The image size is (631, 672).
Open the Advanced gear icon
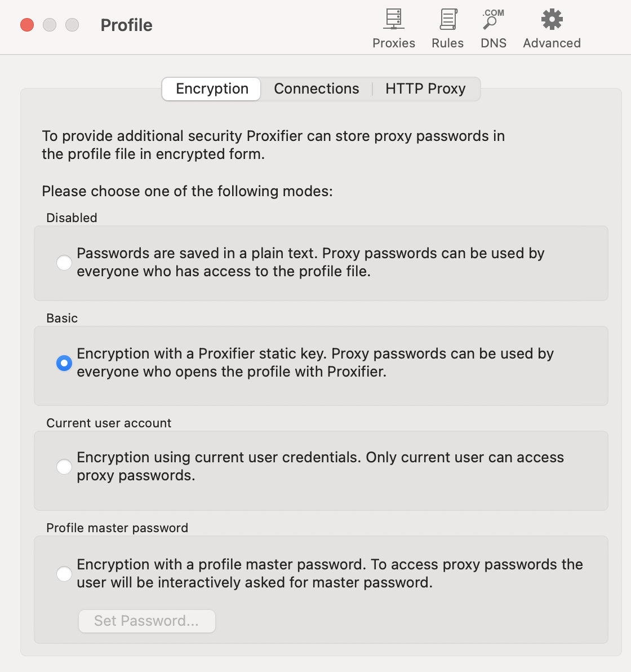(x=552, y=19)
